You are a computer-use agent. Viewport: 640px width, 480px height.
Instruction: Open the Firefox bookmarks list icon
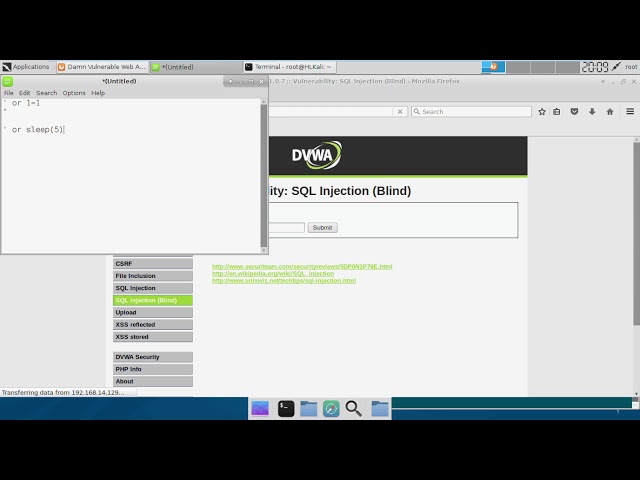point(557,112)
